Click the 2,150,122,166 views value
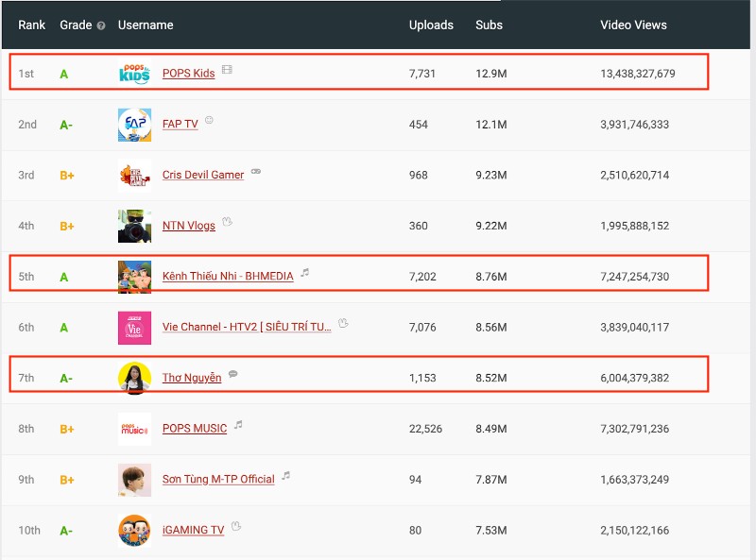Viewport: 756px width, 560px height. pos(634,530)
